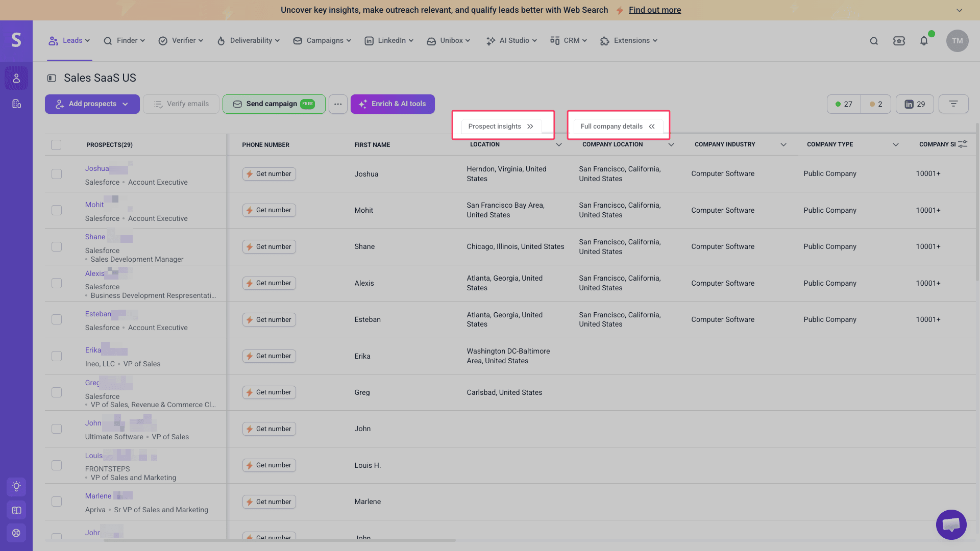Click the column settings sliders icon
This screenshot has width=980, height=551.
coord(963,144)
